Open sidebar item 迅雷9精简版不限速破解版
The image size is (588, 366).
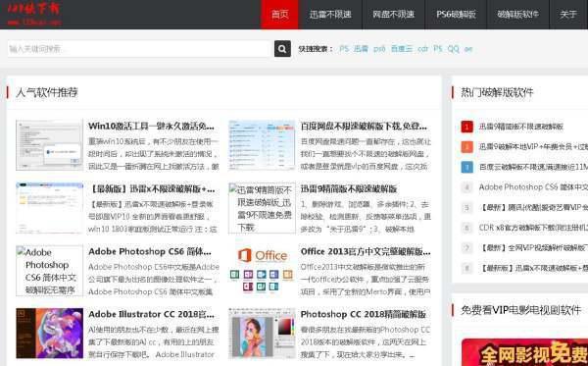(x=521, y=127)
